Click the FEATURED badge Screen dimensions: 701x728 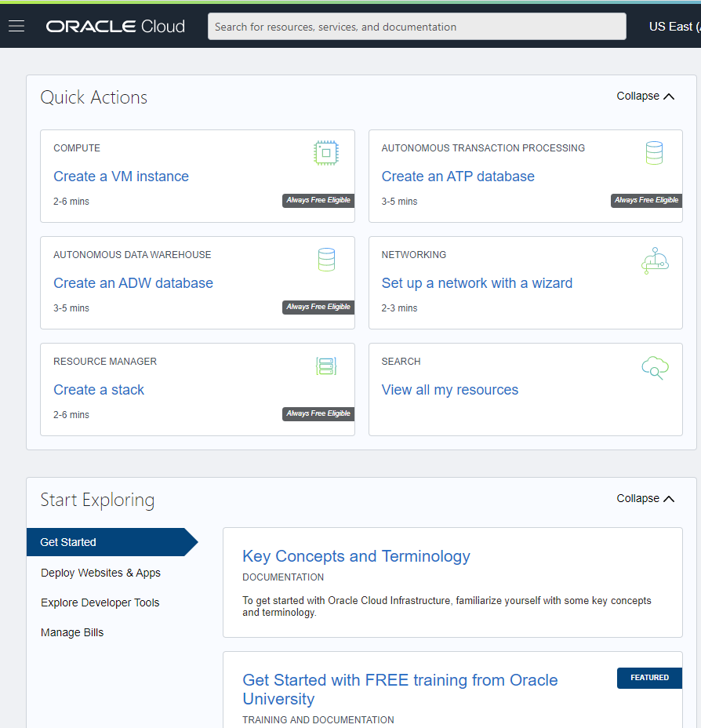click(x=649, y=678)
